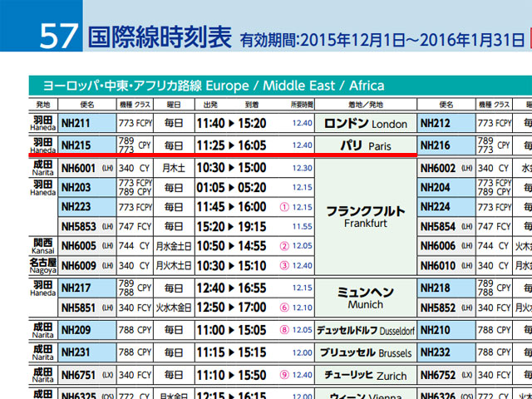The width and height of the screenshot is (532, 399).
Task: Click footnote marker ① in NH223 row
Action: click(284, 207)
